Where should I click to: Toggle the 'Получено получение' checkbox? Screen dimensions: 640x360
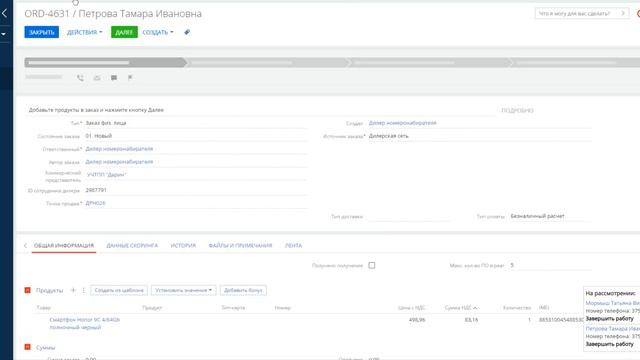[372, 265]
